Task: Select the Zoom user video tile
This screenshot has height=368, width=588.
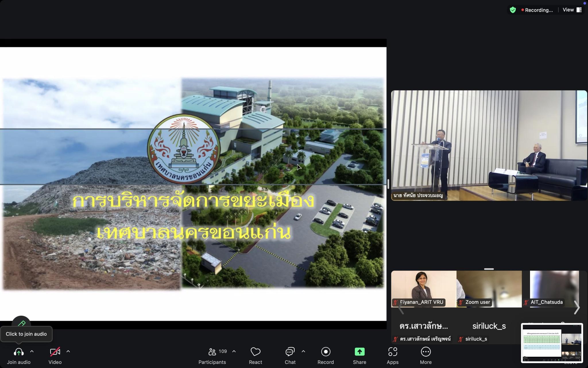Action: tap(489, 289)
